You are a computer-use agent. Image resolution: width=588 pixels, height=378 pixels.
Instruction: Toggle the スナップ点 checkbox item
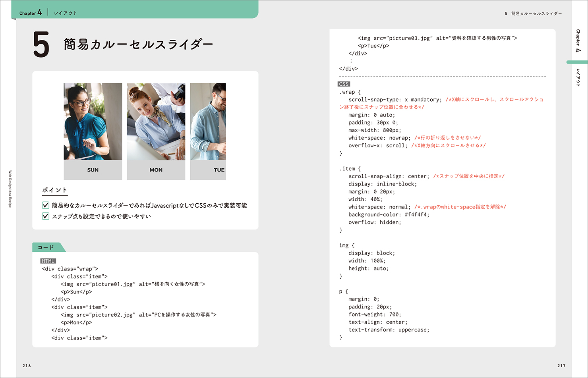point(46,216)
